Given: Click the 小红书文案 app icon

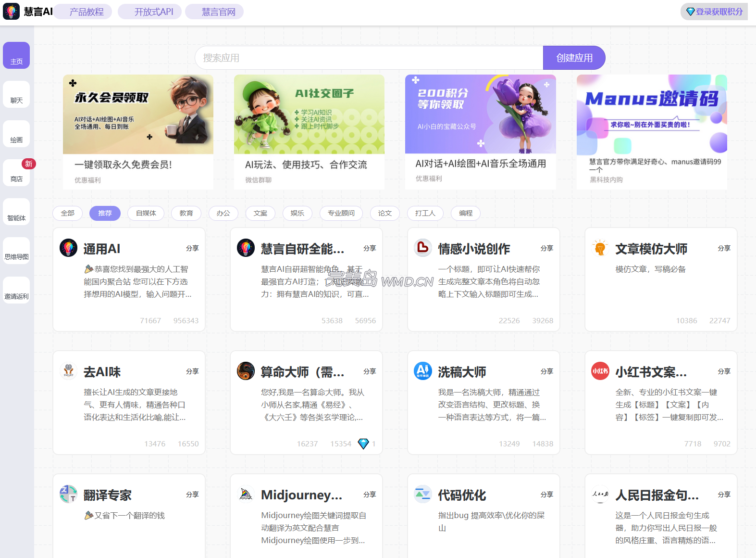Looking at the screenshot, I should click(x=600, y=371).
